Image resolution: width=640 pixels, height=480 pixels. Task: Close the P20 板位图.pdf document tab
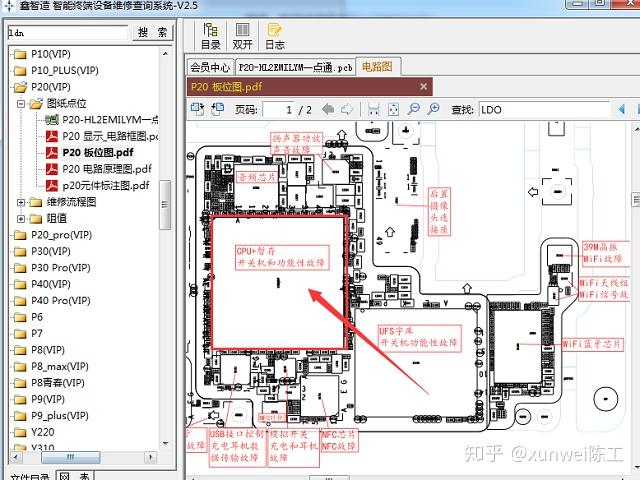coord(424,87)
